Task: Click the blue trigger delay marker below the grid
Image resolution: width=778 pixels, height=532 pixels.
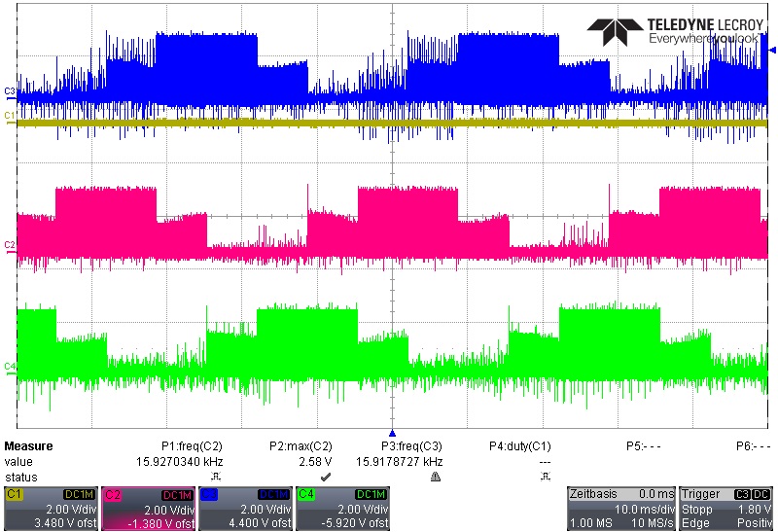Action: (x=392, y=433)
